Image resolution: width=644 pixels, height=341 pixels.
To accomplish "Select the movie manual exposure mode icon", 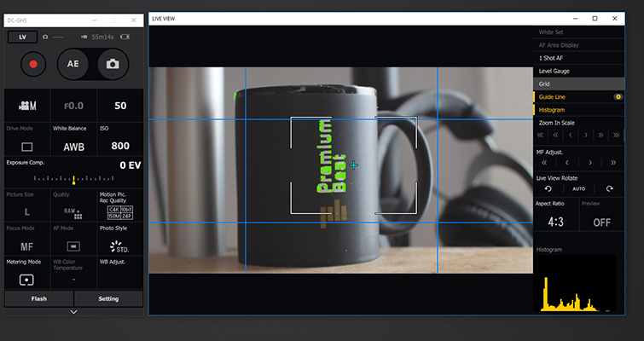I will point(26,105).
